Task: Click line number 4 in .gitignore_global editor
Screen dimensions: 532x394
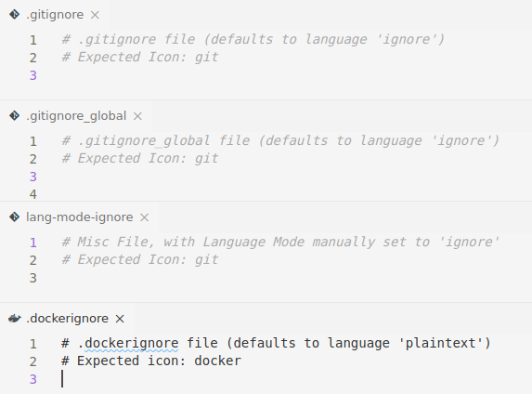Action: (x=32, y=194)
